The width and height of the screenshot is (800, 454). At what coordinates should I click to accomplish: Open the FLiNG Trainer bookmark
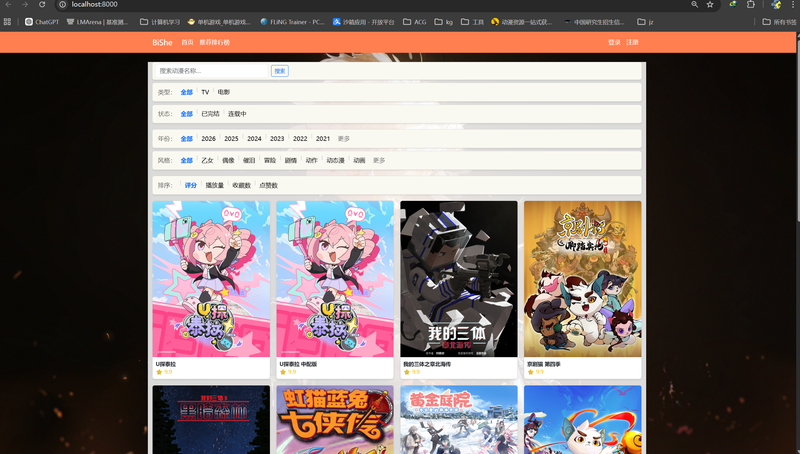(292, 22)
